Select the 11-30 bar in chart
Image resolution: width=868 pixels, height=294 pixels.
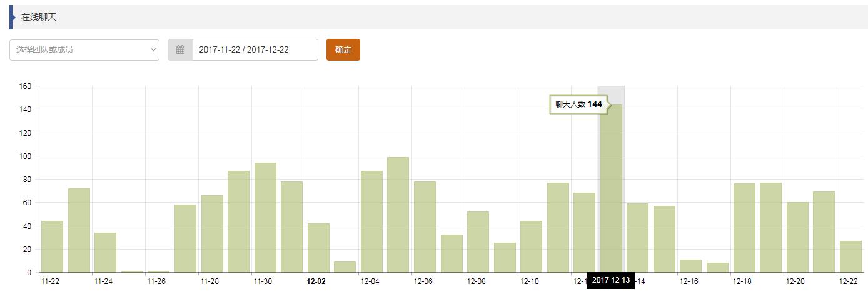click(x=265, y=217)
